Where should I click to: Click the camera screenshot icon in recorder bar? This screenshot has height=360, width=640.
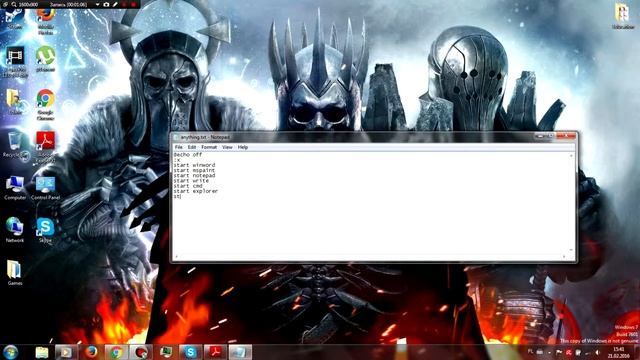tap(106, 4)
